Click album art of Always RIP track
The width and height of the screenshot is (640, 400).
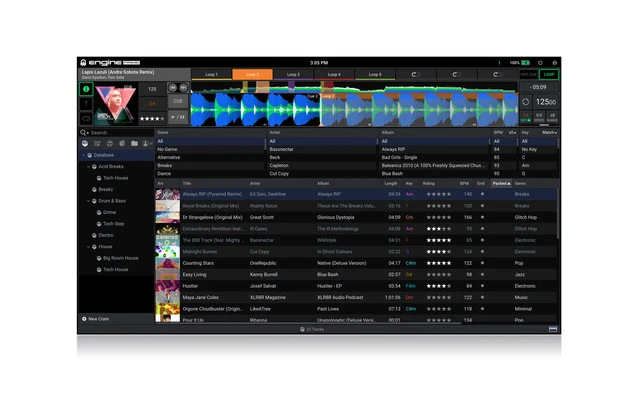167,194
